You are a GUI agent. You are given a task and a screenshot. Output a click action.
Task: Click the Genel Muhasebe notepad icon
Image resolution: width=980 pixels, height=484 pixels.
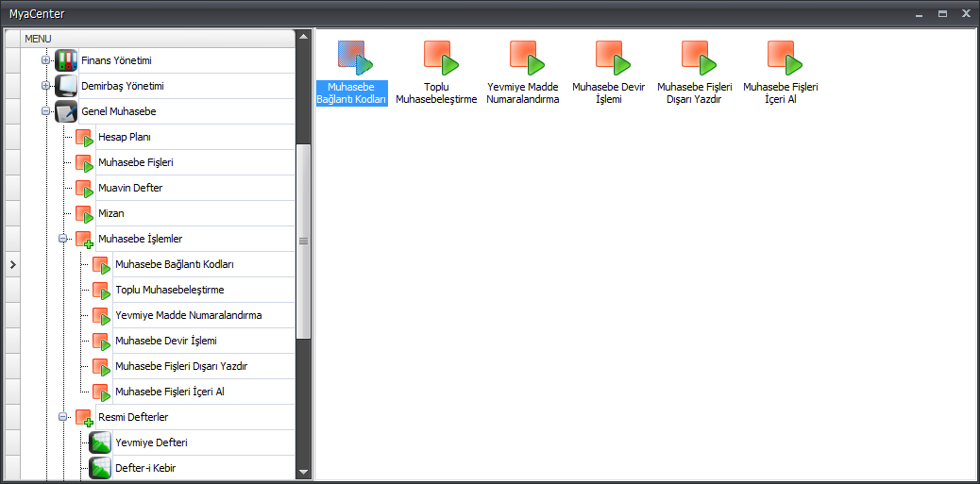(x=66, y=111)
